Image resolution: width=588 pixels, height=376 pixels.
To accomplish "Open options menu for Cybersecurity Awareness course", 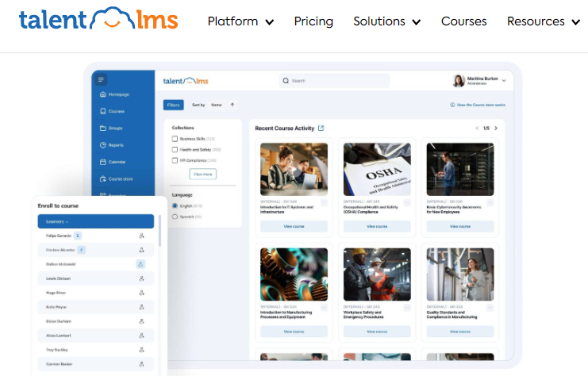I will click(490, 203).
